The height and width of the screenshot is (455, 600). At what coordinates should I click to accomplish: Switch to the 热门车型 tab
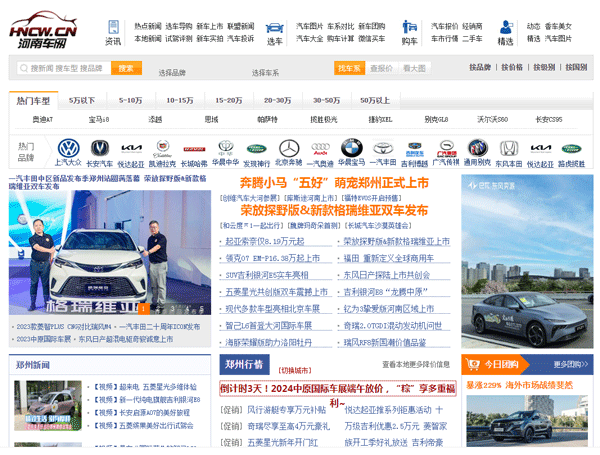[33, 101]
